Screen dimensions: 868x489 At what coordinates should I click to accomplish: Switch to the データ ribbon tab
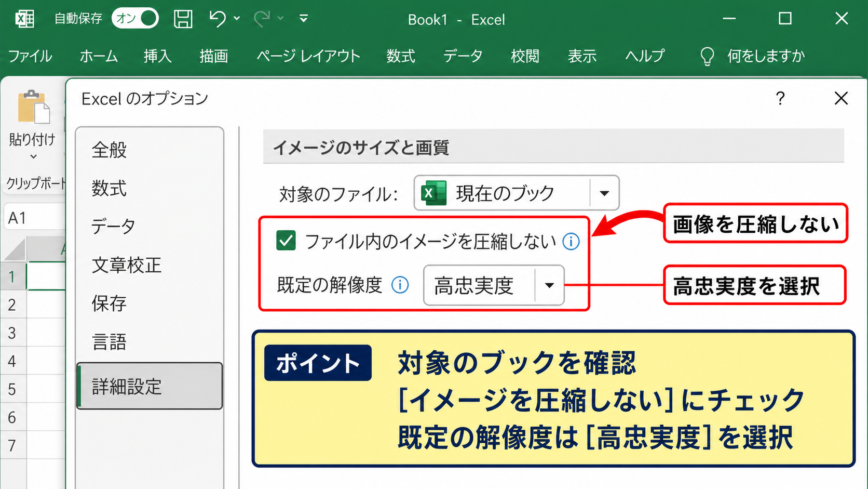[463, 56]
